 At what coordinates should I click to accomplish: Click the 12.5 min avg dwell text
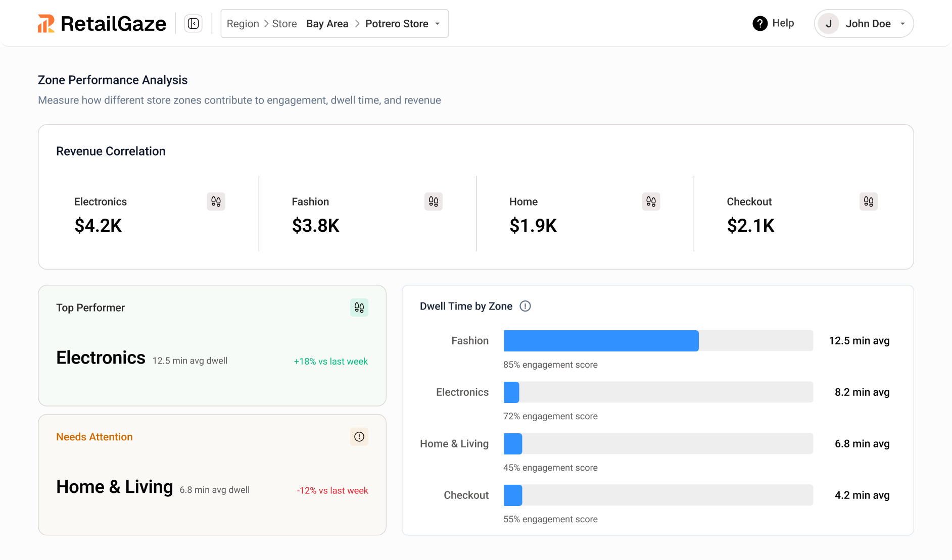pos(190,361)
